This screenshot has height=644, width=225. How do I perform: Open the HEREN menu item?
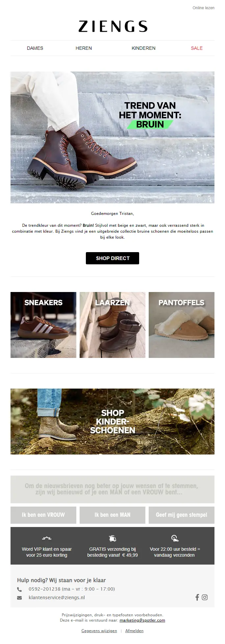(x=84, y=48)
